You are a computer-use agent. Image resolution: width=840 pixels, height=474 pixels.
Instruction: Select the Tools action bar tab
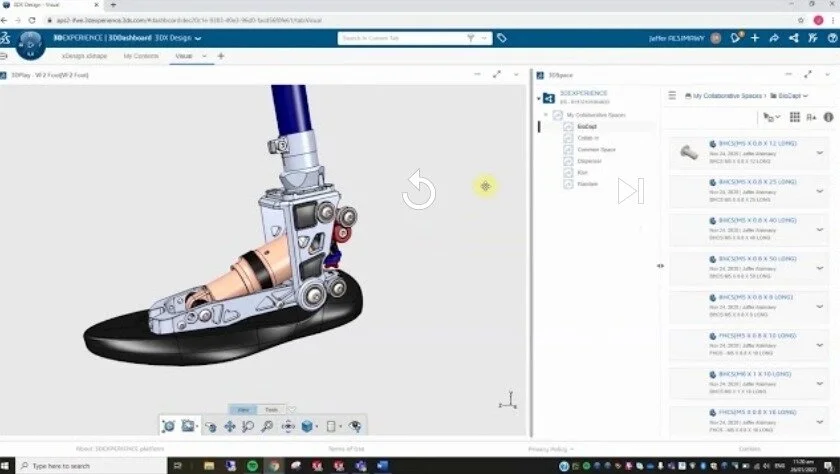click(271, 410)
